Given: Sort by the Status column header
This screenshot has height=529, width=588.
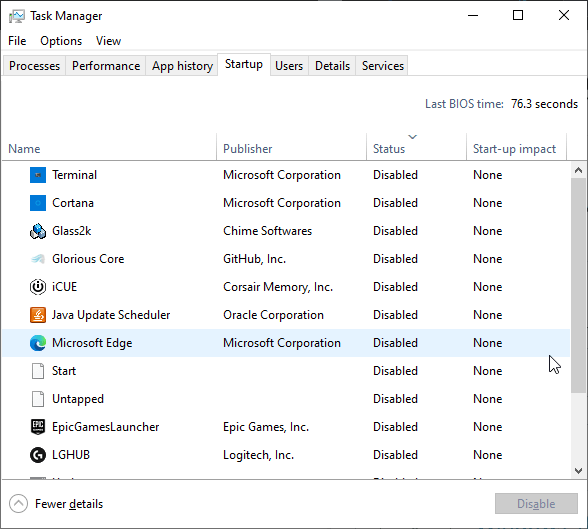Looking at the screenshot, I should click(x=416, y=147).
